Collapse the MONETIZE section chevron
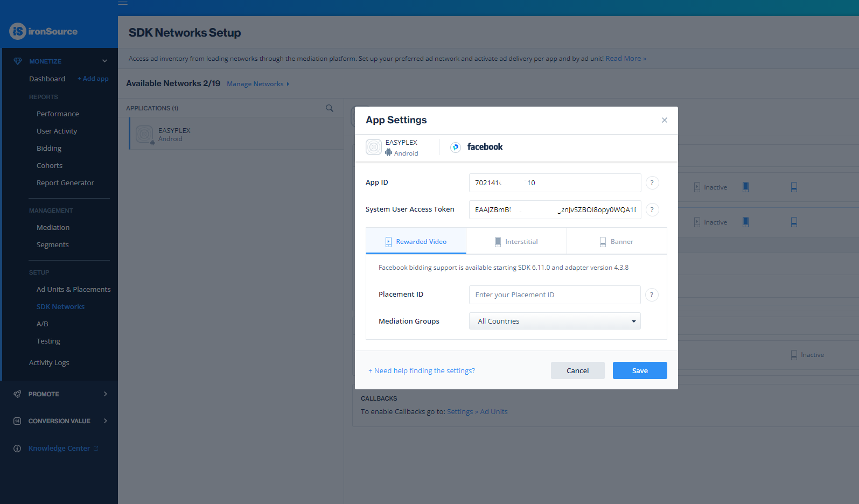The height and width of the screenshot is (504, 859). click(x=104, y=61)
